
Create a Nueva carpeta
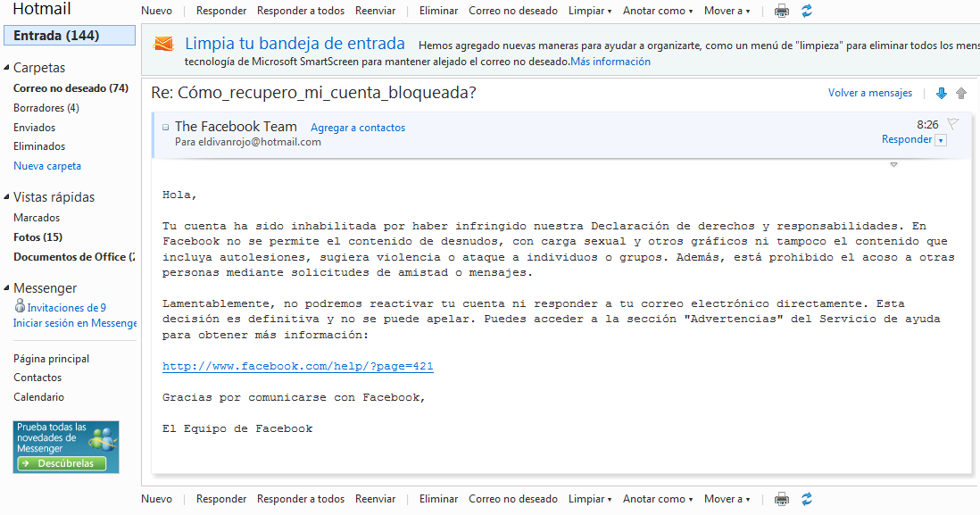pos(47,166)
